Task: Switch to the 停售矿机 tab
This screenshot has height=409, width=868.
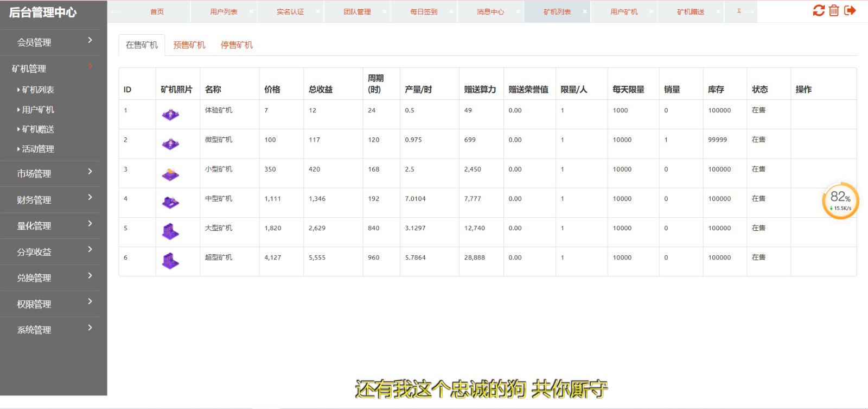Action: coord(237,45)
